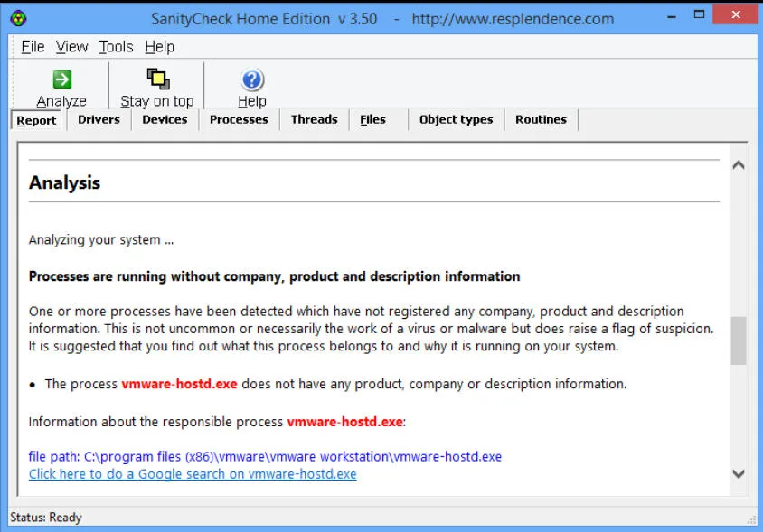Toggle the Stay on top icon
763x532 pixels.
tap(157, 79)
